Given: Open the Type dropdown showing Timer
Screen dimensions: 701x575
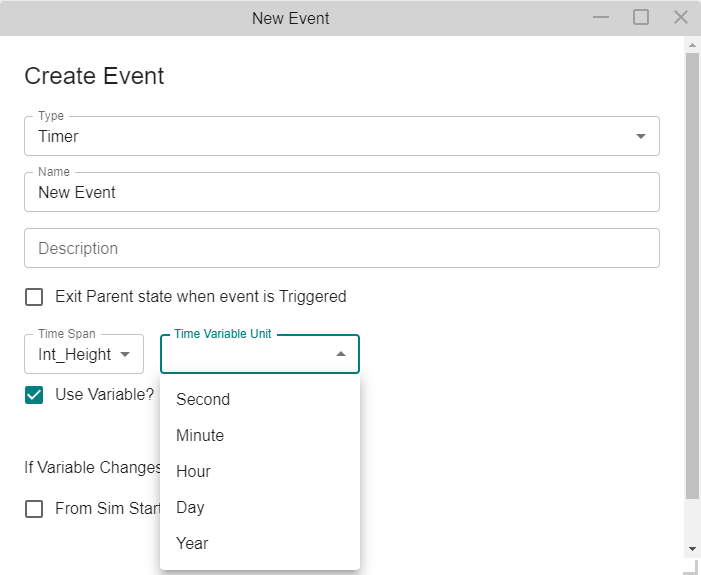Looking at the screenshot, I should click(x=342, y=136).
